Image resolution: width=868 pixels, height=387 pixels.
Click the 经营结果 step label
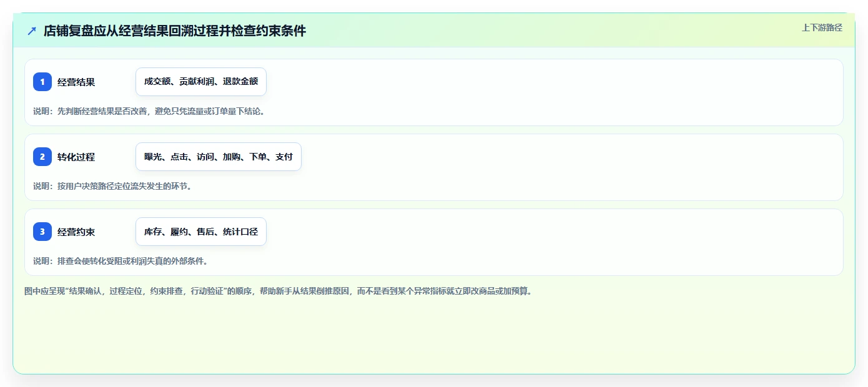[76, 82]
